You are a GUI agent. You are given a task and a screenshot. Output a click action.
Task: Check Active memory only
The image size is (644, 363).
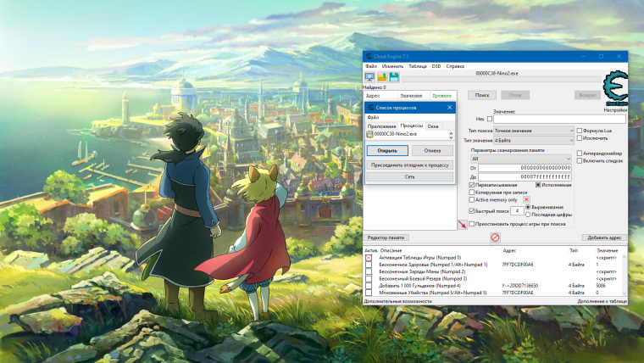tap(472, 200)
